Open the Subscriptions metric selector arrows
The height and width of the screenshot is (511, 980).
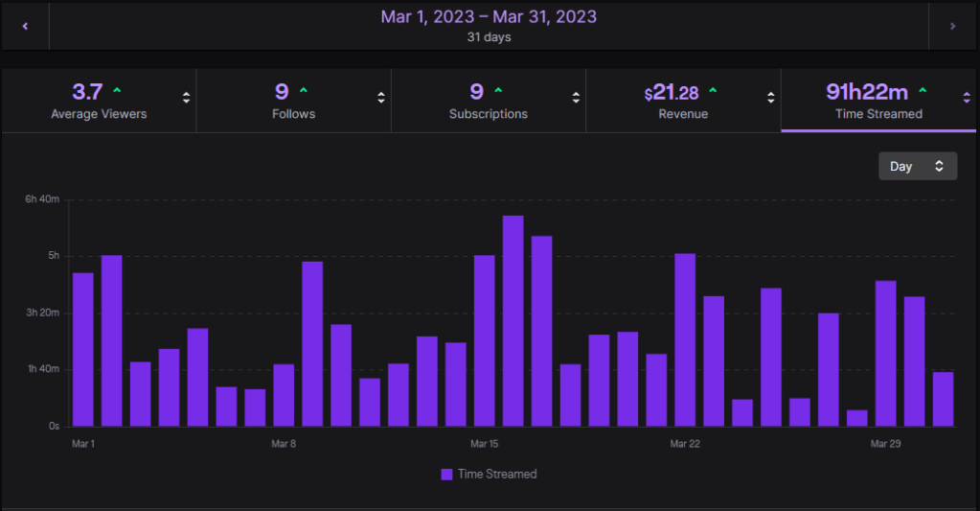tap(576, 98)
